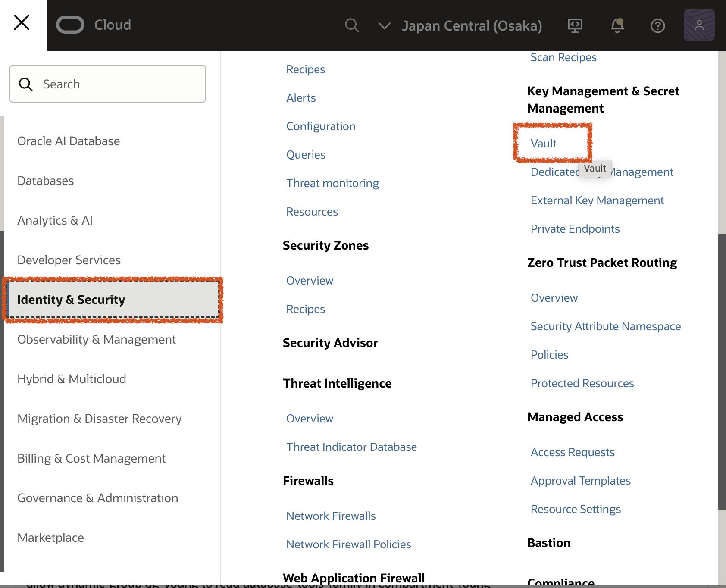Screen dimensions: 726x588
Task: Click the right-side vertical scrollbar
Action: tap(722, 371)
